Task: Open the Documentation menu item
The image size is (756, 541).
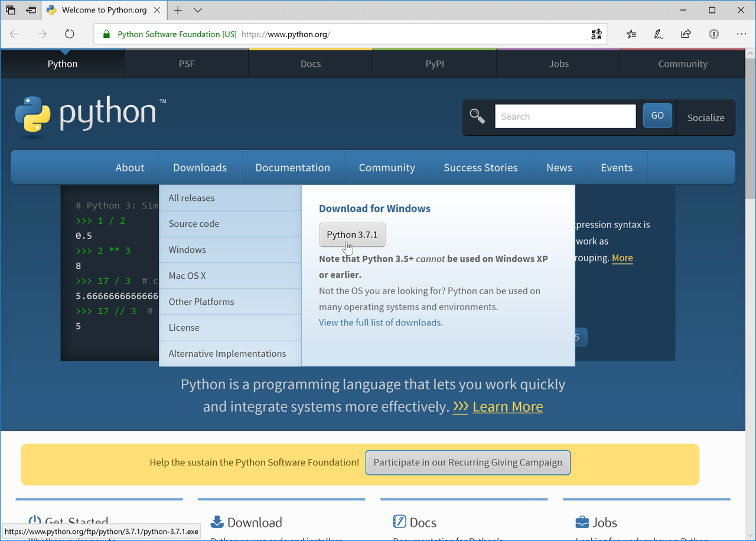Action: pos(292,167)
